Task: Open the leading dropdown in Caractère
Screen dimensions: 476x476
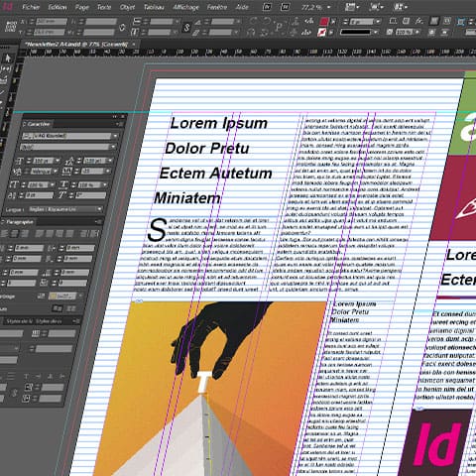Action: 110,161
